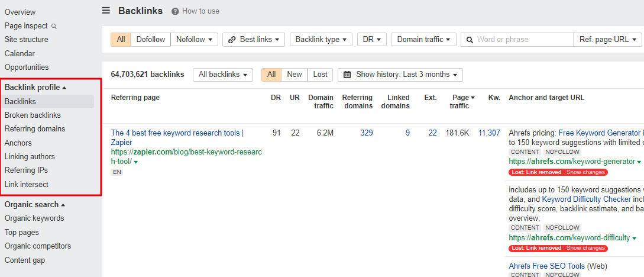The height and width of the screenshot is (277, 644).
Task: Open the Nofollow filter dropdown
Action: [194, 40]
